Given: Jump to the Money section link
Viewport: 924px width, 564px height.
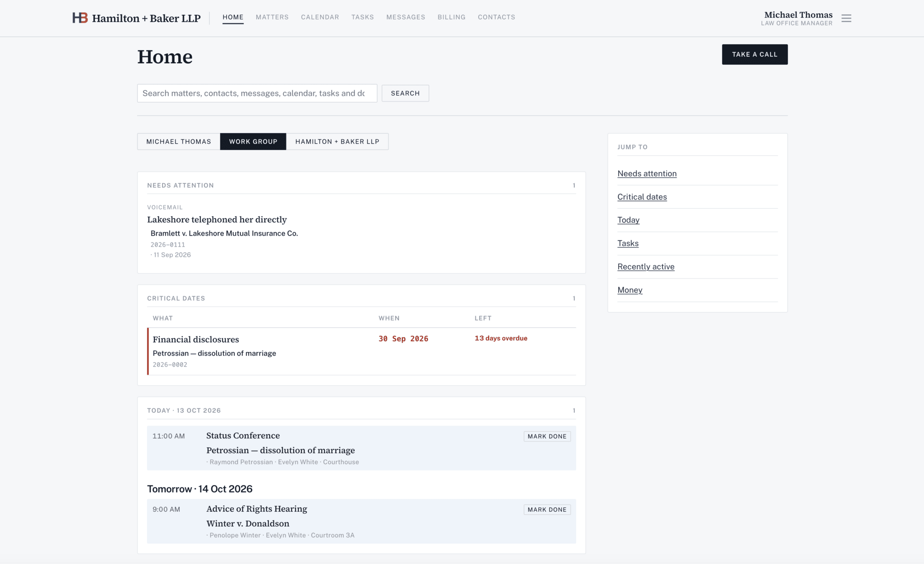Looking at the screenshot, I should pos(630,290).
